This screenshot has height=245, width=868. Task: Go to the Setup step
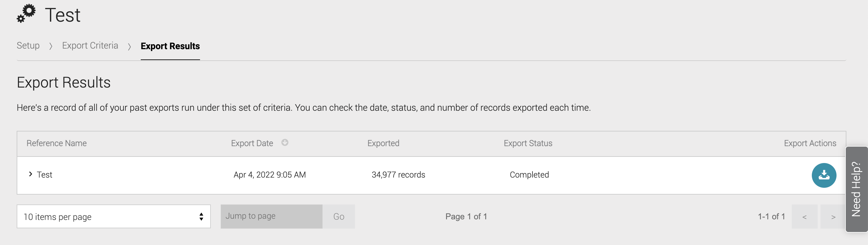coord(28,45)
